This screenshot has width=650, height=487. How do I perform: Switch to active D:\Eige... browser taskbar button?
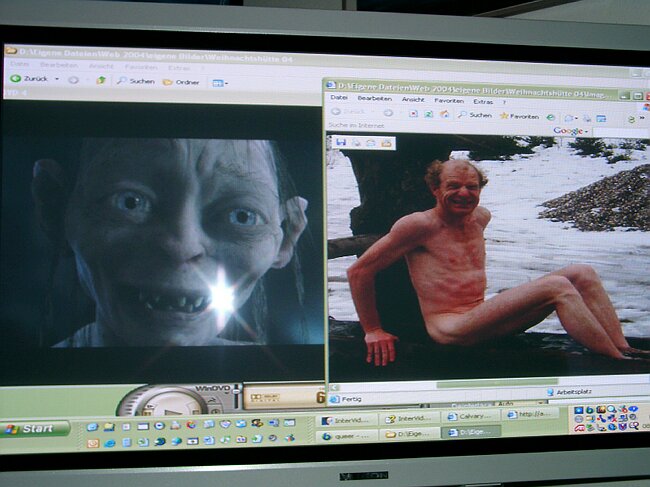pos(471,432)
